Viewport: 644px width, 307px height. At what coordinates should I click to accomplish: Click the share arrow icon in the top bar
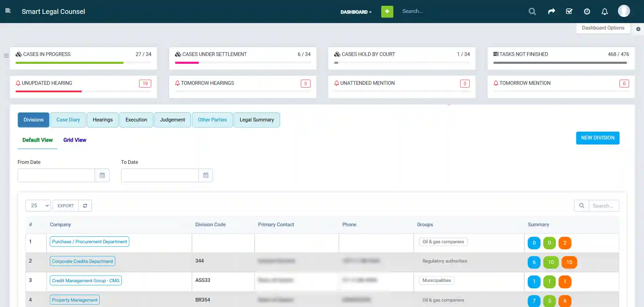[551, 11]
